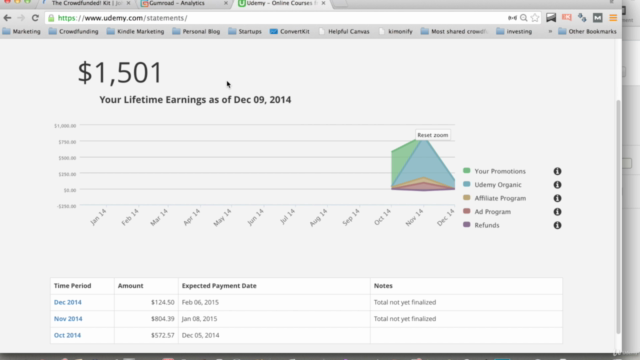The height and width of the screenshot is (360, 640).
Task: Show info for Udemy Organic
Action: point(557,185)
